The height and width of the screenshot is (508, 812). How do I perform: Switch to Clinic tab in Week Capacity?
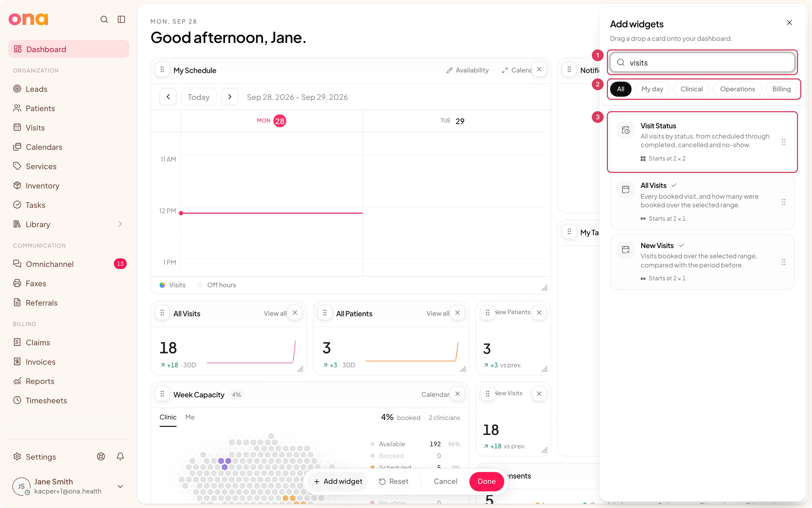tap(168, 417)
